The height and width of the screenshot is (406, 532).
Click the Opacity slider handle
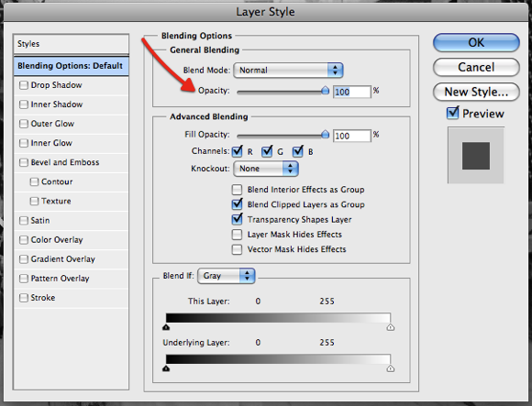pyautogui.click(x=325, y=91)
